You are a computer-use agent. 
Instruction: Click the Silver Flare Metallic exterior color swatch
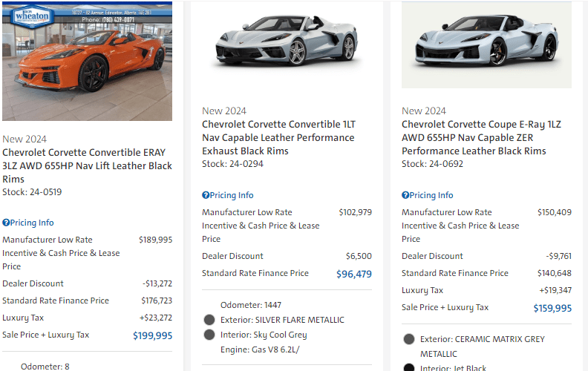[x=209, y=320]
